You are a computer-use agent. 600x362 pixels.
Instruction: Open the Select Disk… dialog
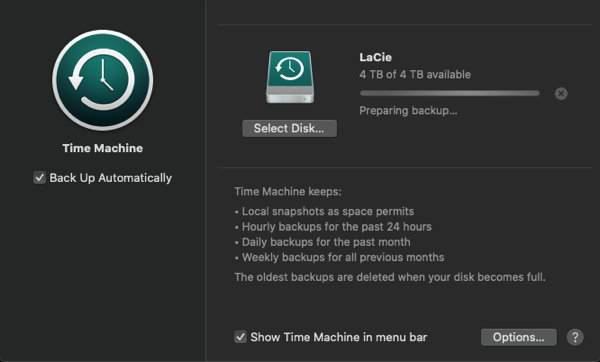289,128
